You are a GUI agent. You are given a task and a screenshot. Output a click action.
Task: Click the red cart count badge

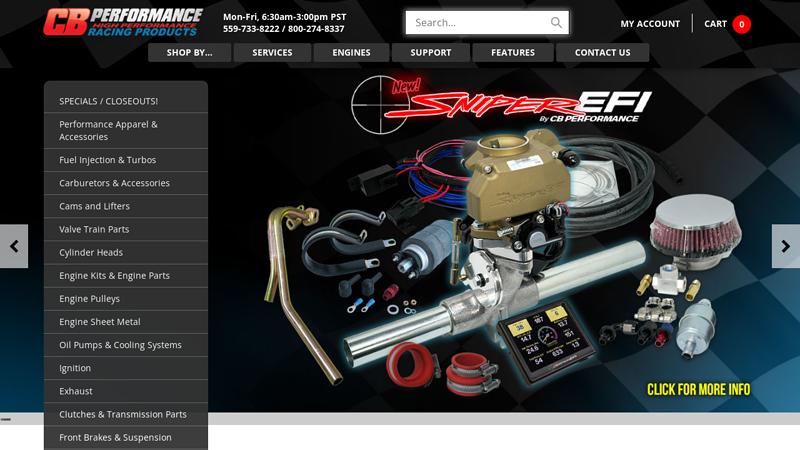(741, 24)
